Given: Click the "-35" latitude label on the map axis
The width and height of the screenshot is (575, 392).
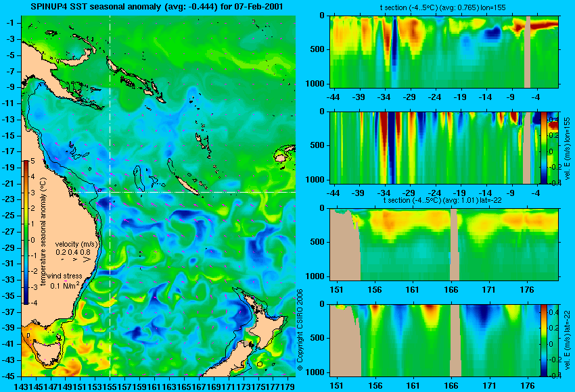Looking at the screenshot, I should tap(9, 295).
